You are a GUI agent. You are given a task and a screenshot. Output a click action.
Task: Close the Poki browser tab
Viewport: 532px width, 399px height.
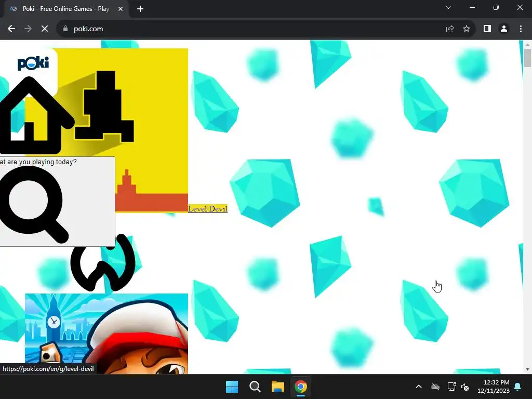point(121,9)
